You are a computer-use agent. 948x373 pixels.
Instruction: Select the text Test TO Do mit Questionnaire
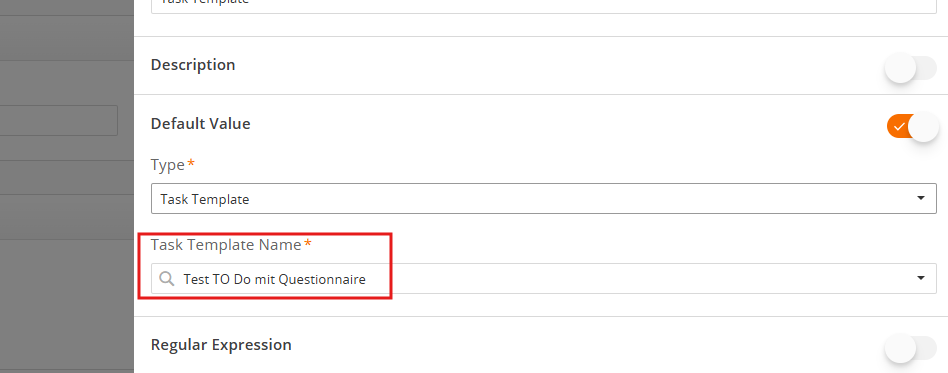[274, 279]
